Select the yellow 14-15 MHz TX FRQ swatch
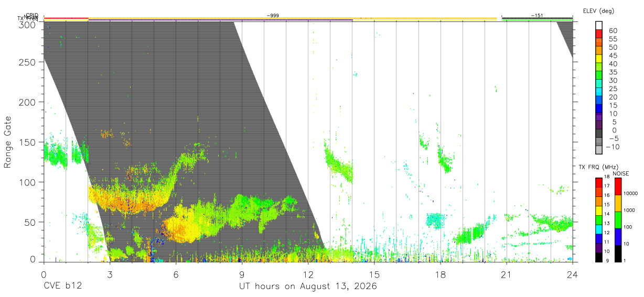 [599, 211]
